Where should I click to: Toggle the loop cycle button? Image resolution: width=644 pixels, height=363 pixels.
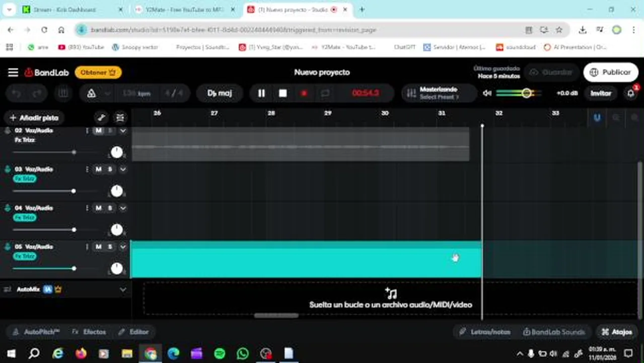coord(325,93)
